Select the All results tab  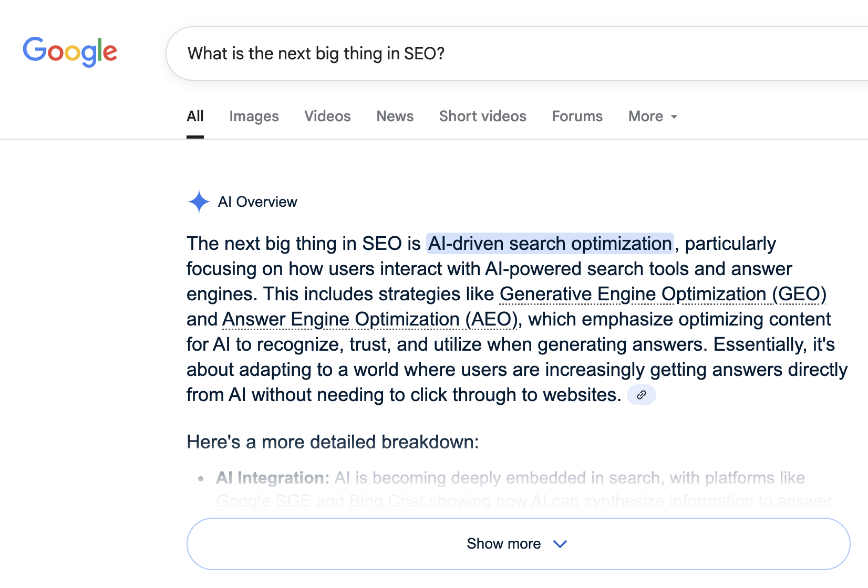[195, 116]
